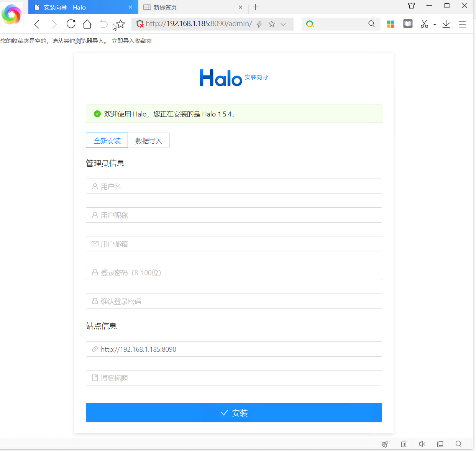Click the overlapping windows icon in the status bar
Image resolution: width=476 pixels, height=451 pixels.
440,444
